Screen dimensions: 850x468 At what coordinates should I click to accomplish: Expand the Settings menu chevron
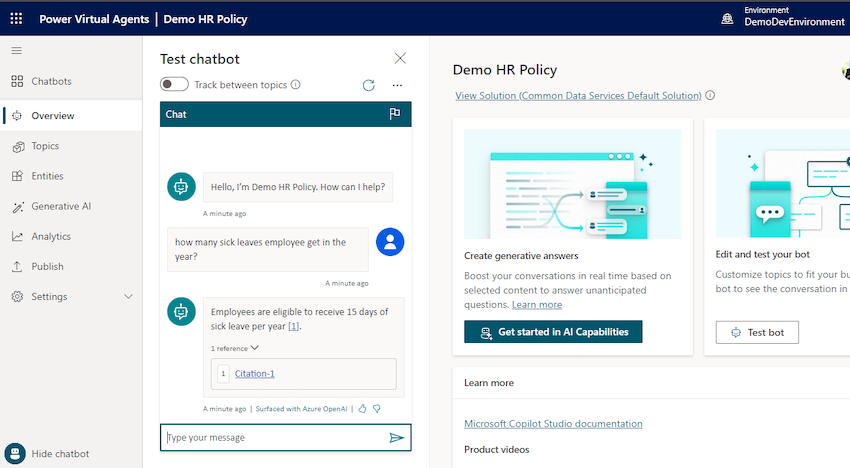(128, 297)
